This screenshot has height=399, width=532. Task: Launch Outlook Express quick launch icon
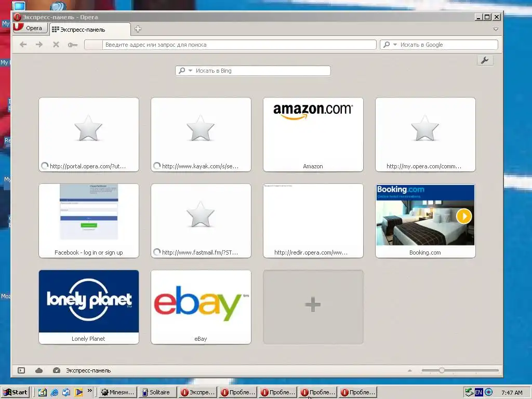click(x=66, y=392)
